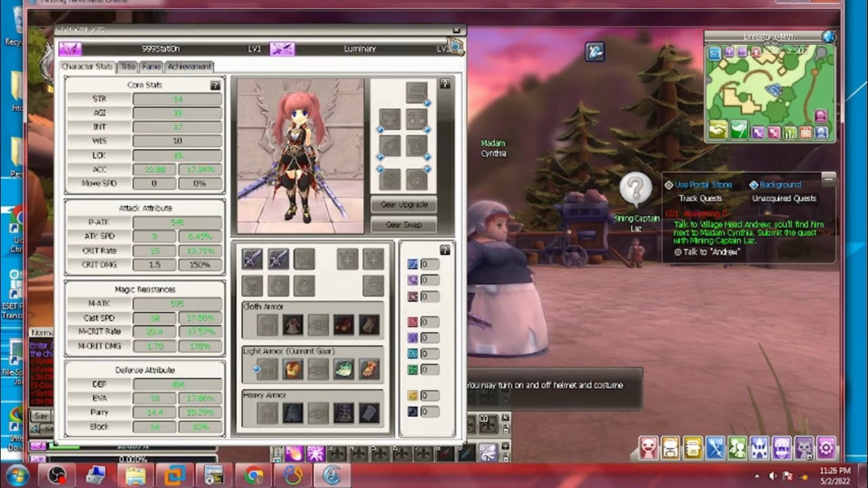Image resolution: width=868 pixels, height=488 pixels.
Task: Toggle diamond on second-row left costume slot
Action: tap(380, 129)
